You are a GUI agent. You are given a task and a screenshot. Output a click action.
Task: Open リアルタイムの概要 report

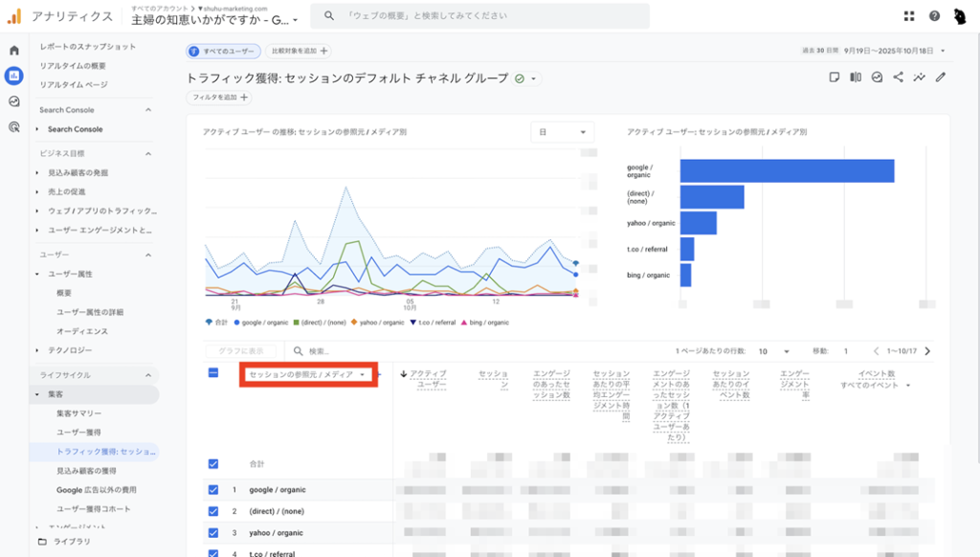(x=73, y=65)
